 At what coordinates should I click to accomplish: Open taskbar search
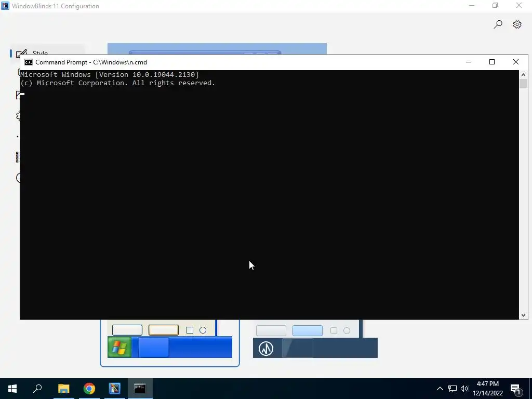pyautogui.click(x=37, y=389)
